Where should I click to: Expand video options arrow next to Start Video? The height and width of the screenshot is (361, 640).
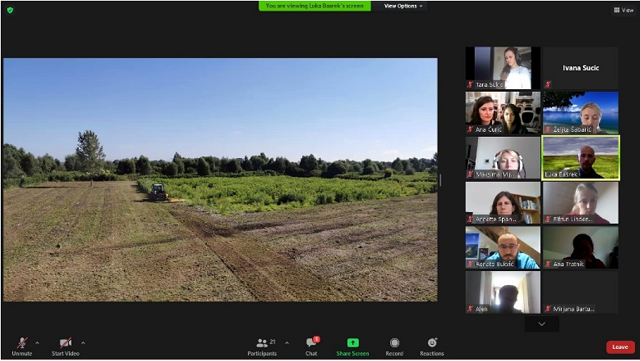click(x=83, y=343)
